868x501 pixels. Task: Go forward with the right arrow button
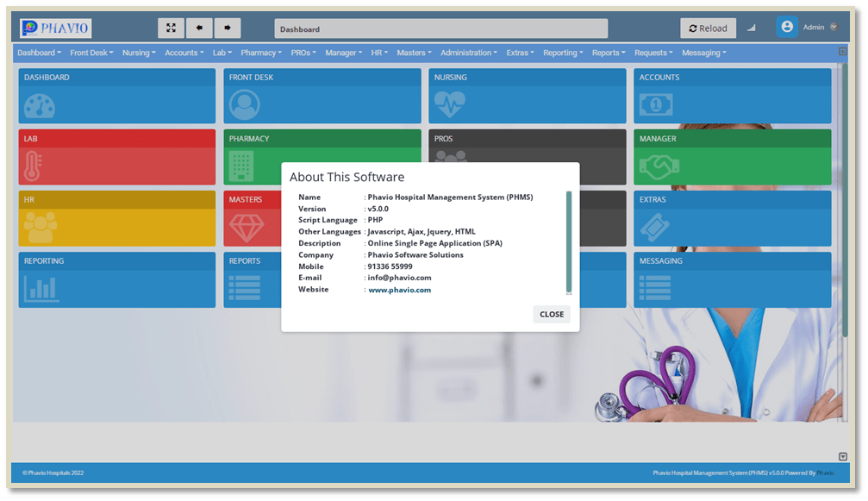[228, 28]
